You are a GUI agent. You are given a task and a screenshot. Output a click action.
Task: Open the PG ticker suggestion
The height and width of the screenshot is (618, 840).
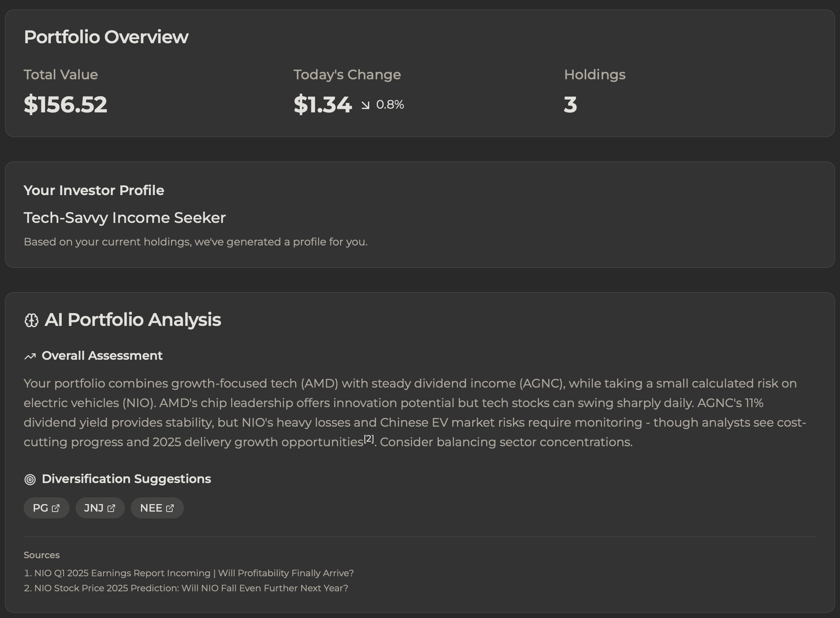click(x=41, y=508)
